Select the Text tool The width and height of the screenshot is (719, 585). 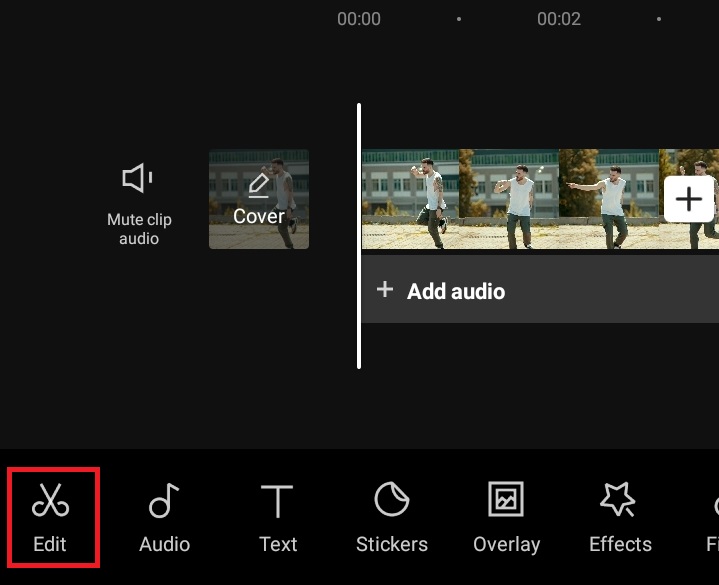(278, 518)
